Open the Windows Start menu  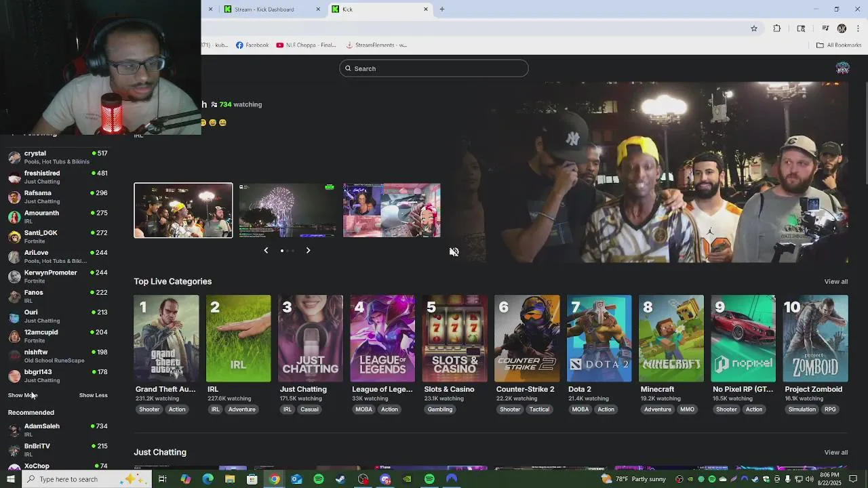point(10,479)
